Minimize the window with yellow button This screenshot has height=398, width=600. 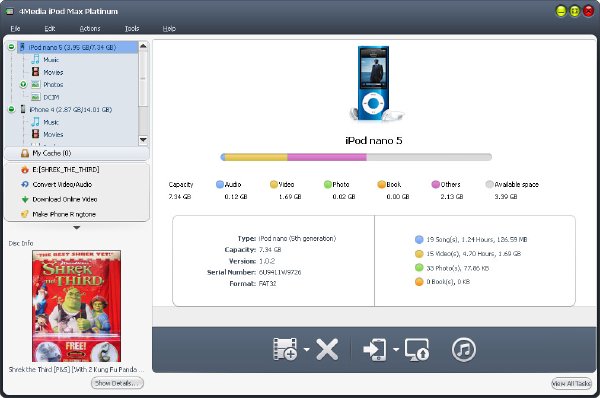click(561, 11)
